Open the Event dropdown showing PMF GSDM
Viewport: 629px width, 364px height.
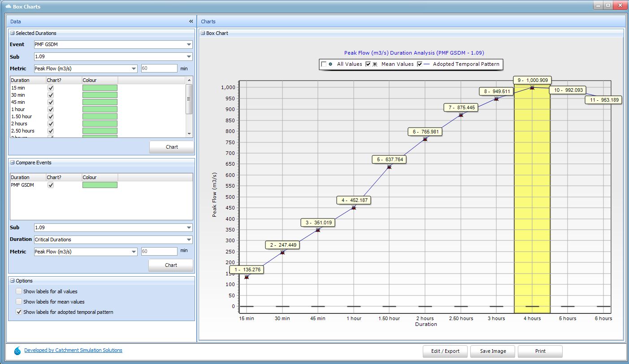coord(188,45)
